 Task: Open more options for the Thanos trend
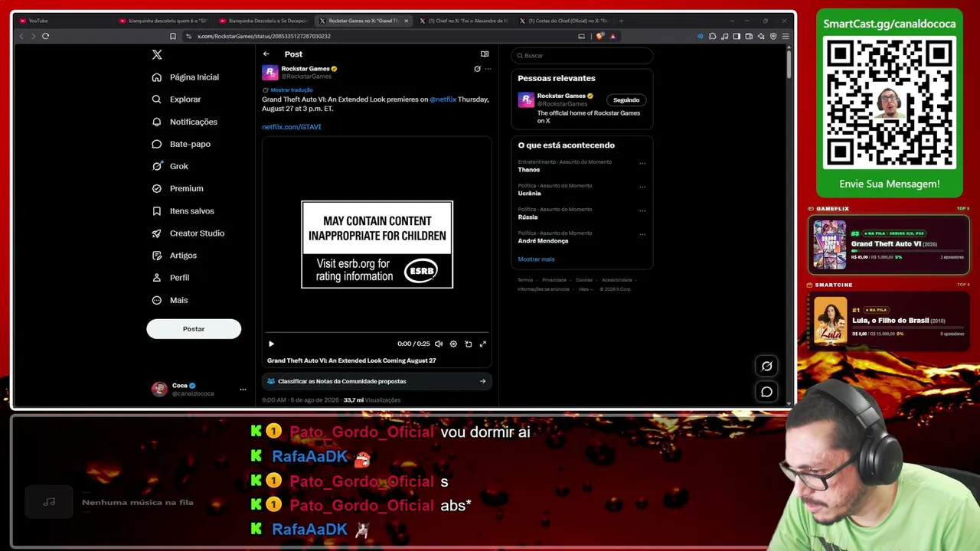tap(642, 163)
